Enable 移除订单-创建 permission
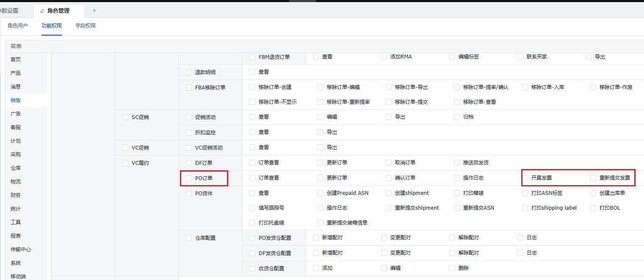The width and height of the screenshot is (644, 280). 252,87
